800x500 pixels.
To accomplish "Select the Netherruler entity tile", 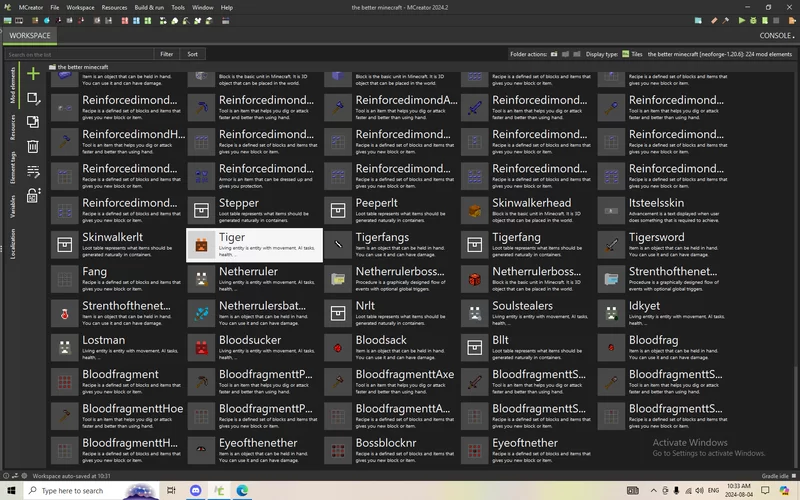I will (254, 279).
